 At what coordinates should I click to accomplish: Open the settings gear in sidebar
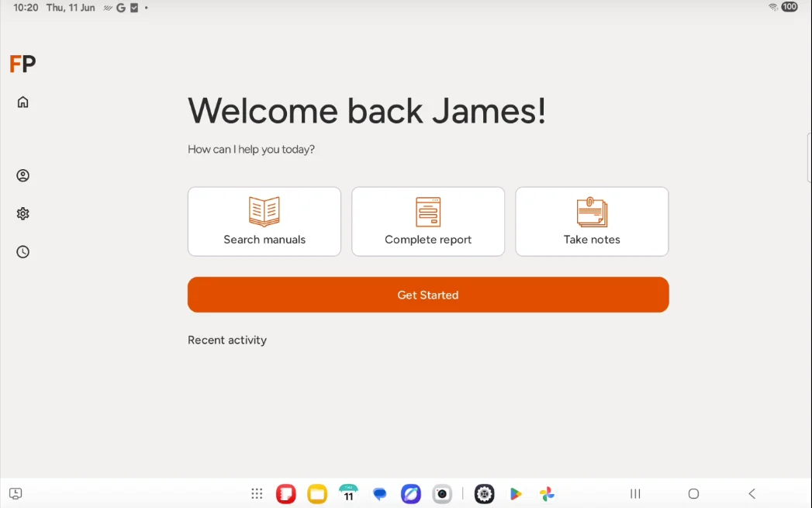tap(22, 213)
